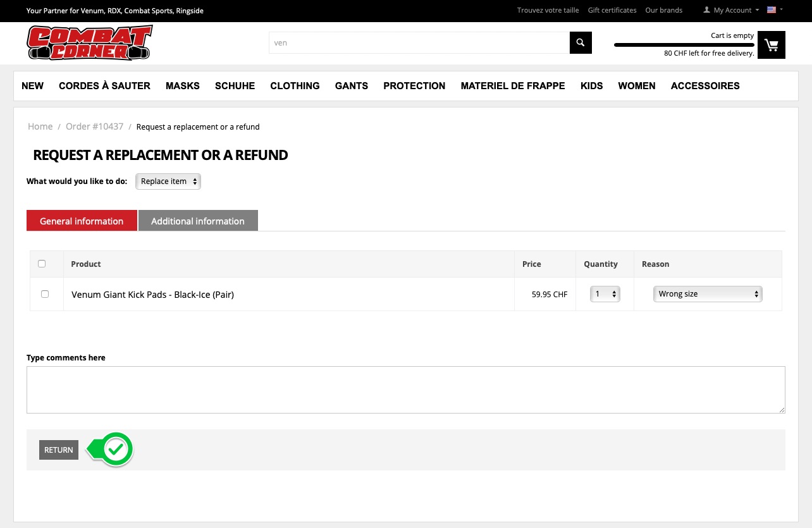The height and width of the screenshot is (528, 812).
Task: Follow the Trouvez votre taille link
Action: 548,10
